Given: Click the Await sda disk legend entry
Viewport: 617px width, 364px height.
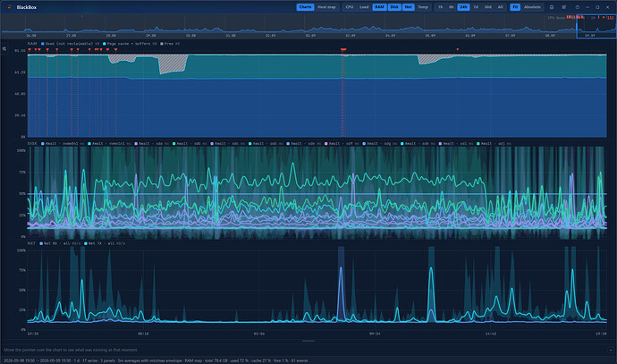Looking at the screenshot, I should pyautogui.click(x=151, y=144).
